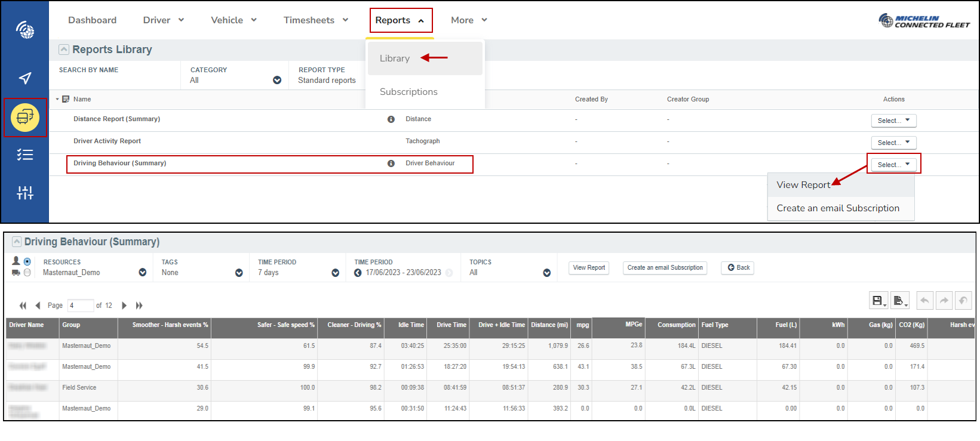
Task: Click the reset revert icon
Action: (963, 301)
